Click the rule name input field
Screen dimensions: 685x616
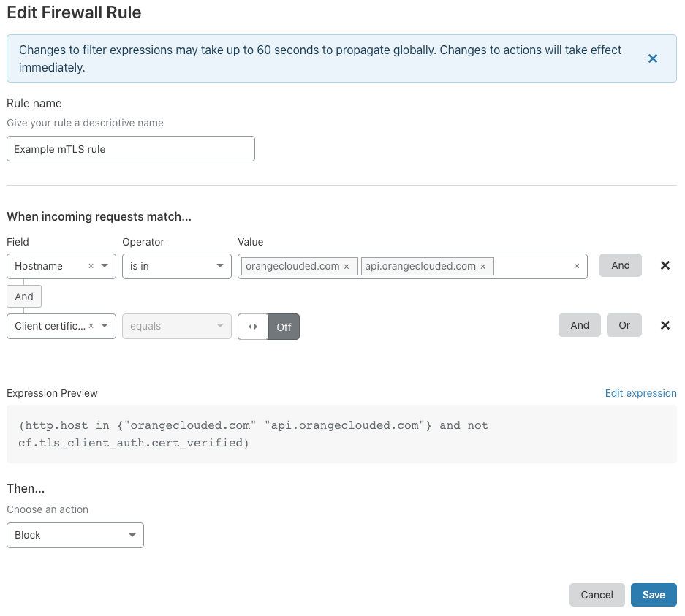(130, 148)
